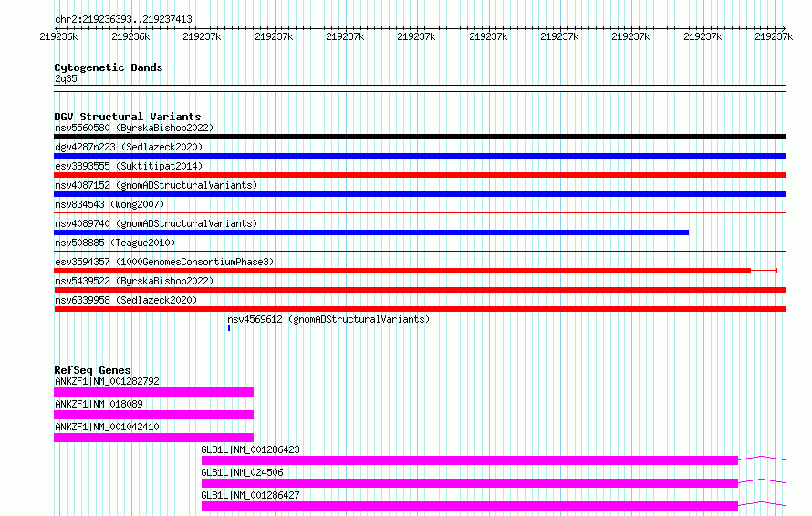The image size is (812, 516).
Task: Open gene ANKZF1|NM_001042410 label
Action: coord(107,427)
